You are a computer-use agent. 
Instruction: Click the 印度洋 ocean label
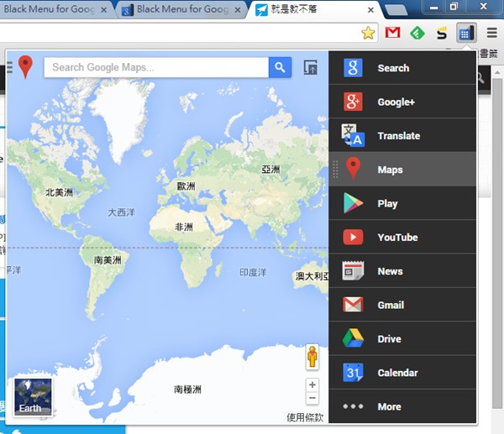(253, 273)
